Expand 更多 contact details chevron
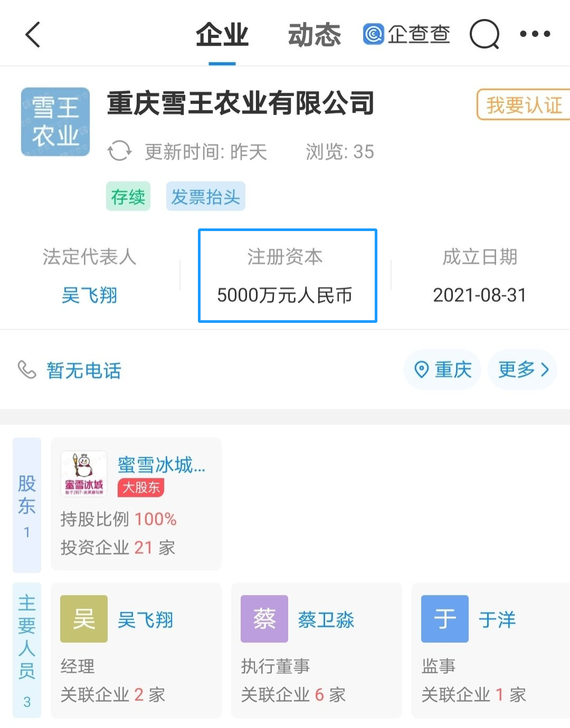Image resolution: width=570 pixels, height=728 pixels. pyautogui.click(x=522, y=370)
